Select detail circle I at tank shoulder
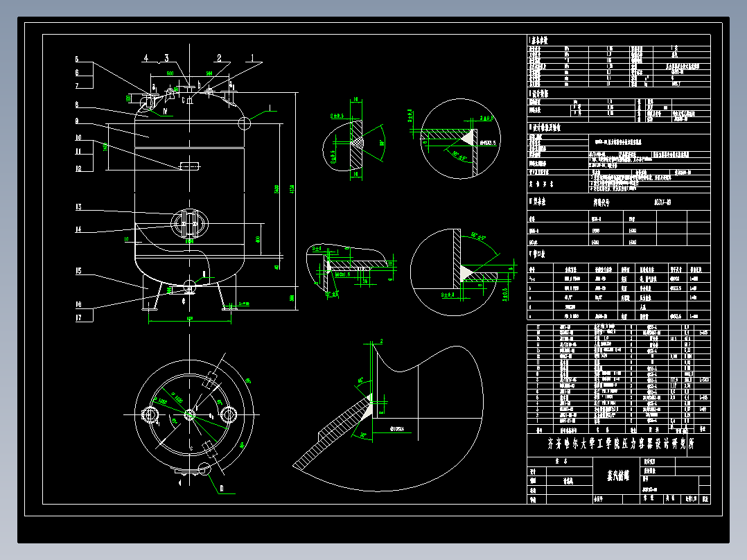Viewport: 747px width, 560px height. tap(244, 123)
